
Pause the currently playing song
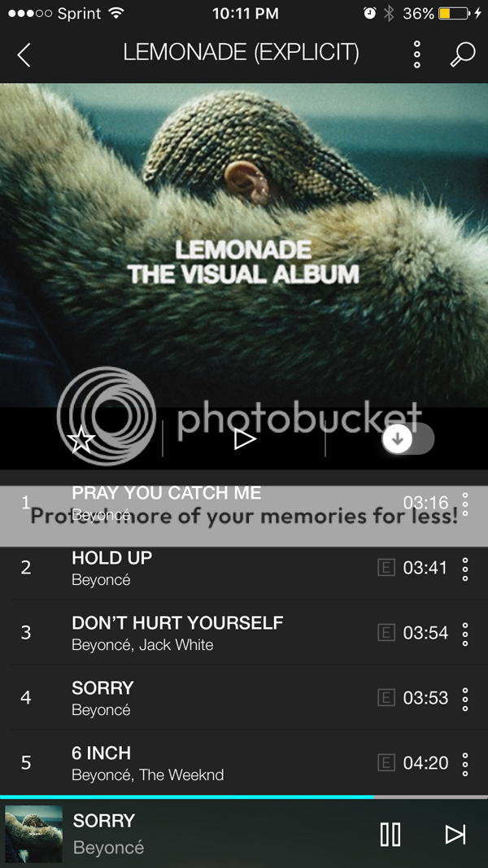(390, 834)
